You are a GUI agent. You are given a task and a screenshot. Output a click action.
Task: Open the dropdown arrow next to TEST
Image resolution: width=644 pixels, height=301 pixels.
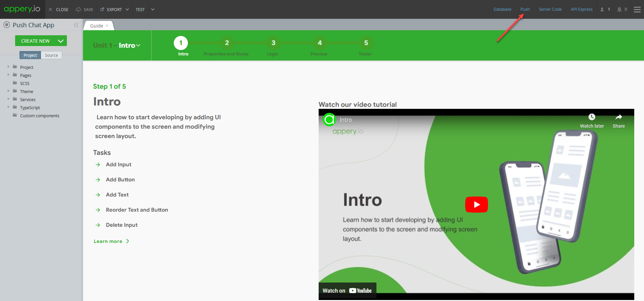tap(153, 9)
